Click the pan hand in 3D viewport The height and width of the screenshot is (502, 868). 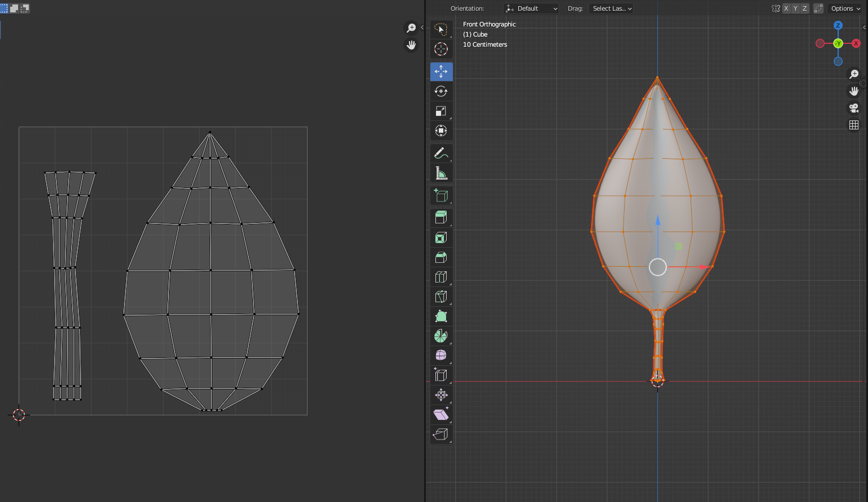pyautogui.click(x=854, y=91)
